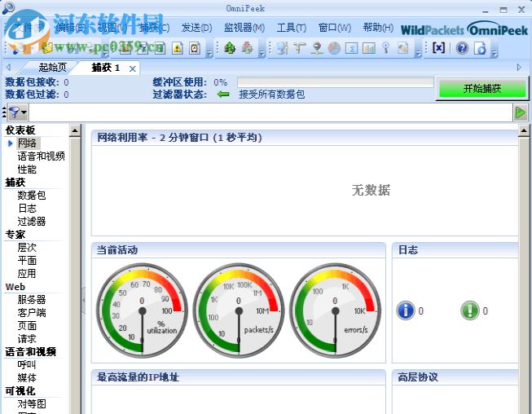
Task: Click the packets/s gauge
Action: [239, 310]
